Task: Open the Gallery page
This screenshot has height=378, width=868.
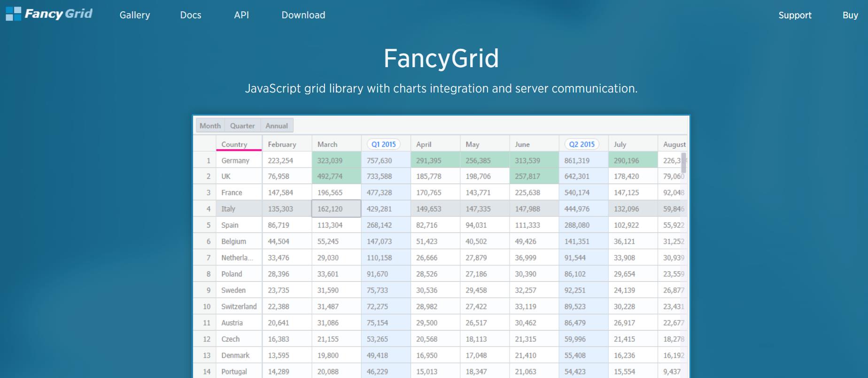Action: [x=135, y=15]
